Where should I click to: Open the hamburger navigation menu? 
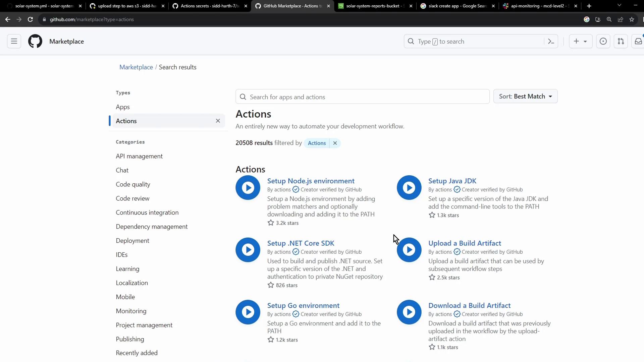coord(14,41)
